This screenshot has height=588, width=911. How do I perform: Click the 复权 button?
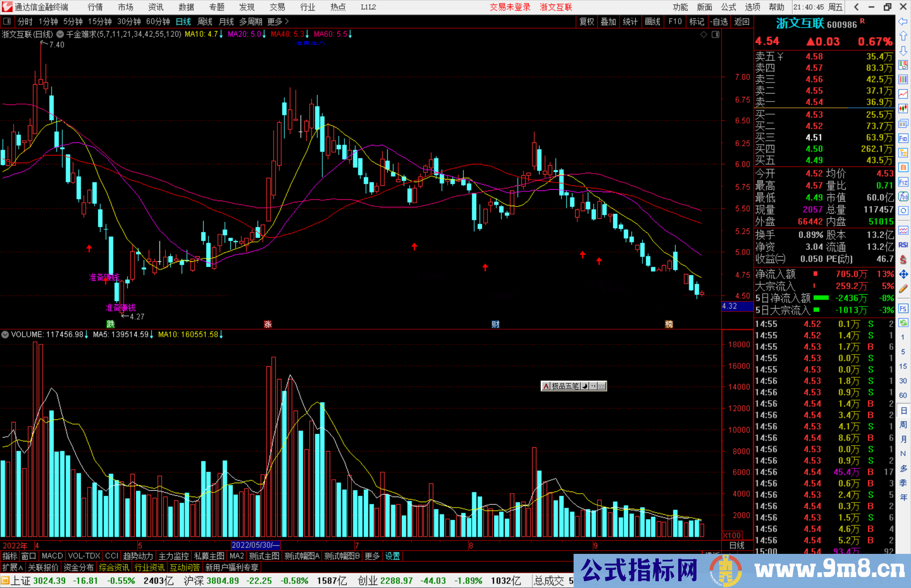[587, 21]
